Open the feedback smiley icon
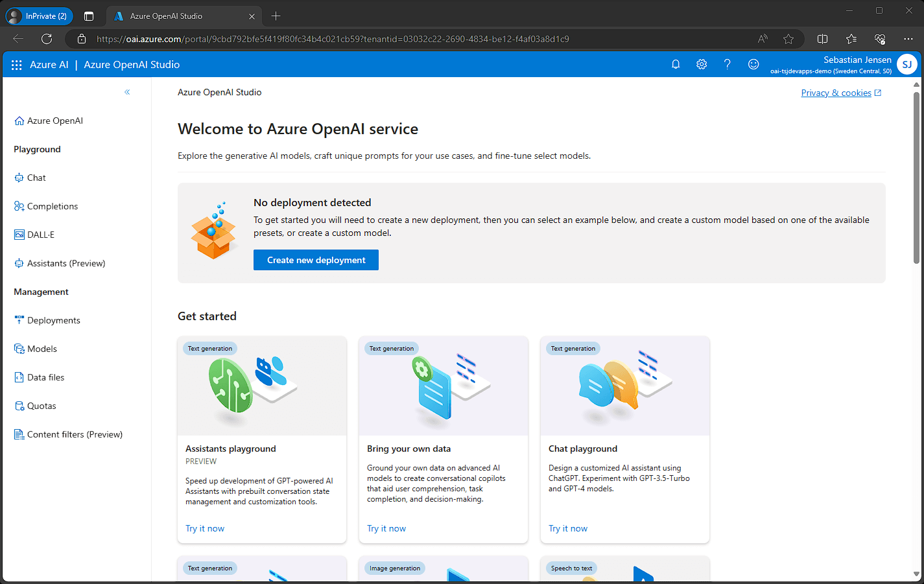This screenshot has width=924, height=584. point(753,64)
